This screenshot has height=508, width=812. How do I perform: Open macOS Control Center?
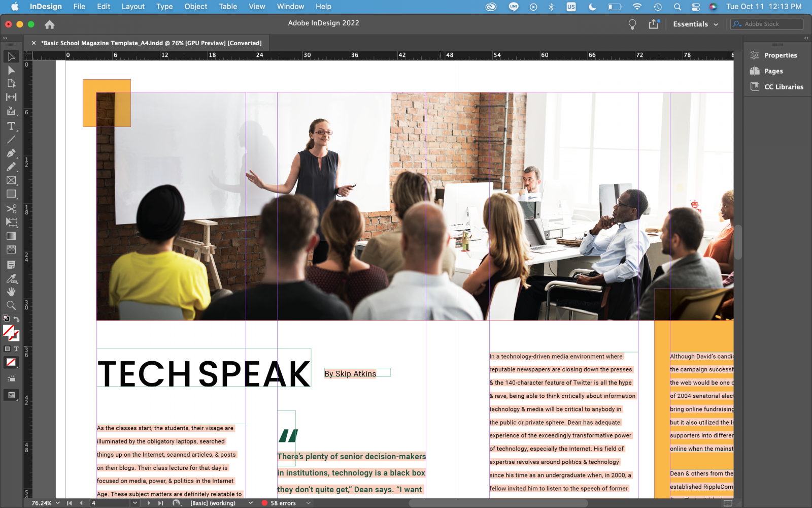point(695,7)
